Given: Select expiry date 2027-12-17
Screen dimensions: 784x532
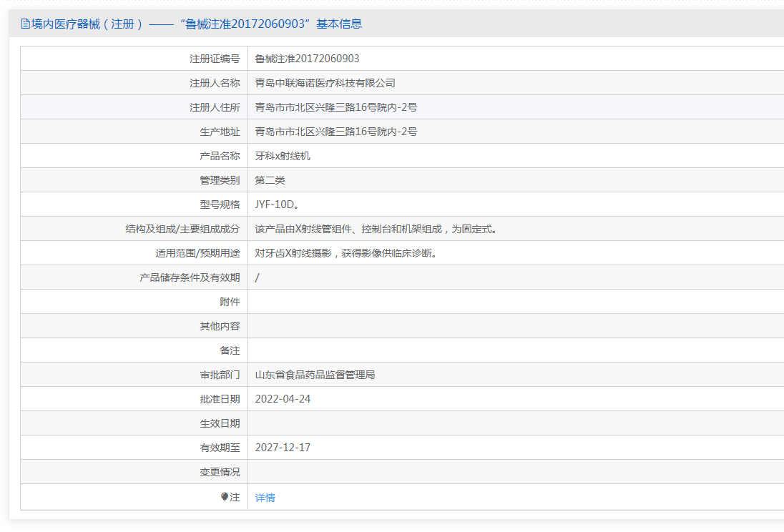Looking at the screenshot, I should coord(283,448).
